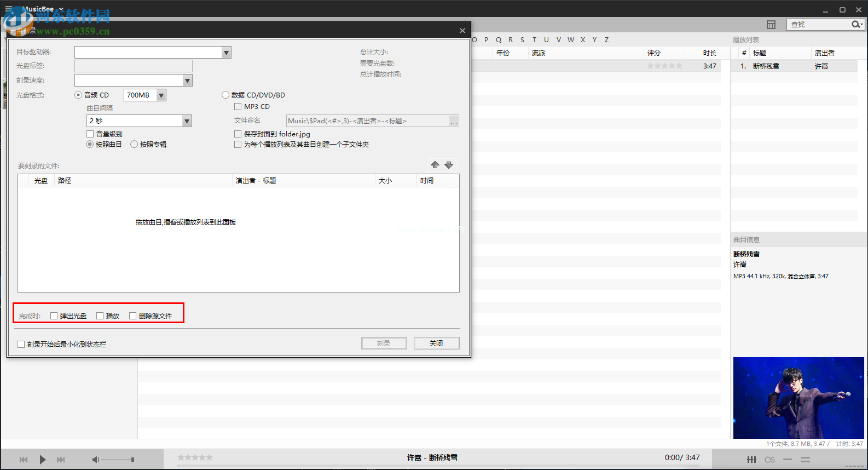Viewport: 868px width, 470px height.
Task: Select data CD/DVD/BD radio button
Action: point(225,95)
